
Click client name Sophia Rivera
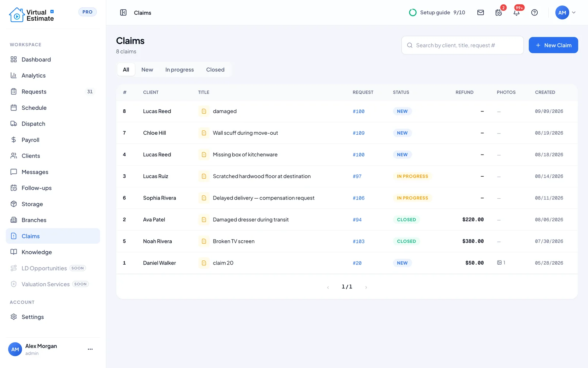coord(159,198)
